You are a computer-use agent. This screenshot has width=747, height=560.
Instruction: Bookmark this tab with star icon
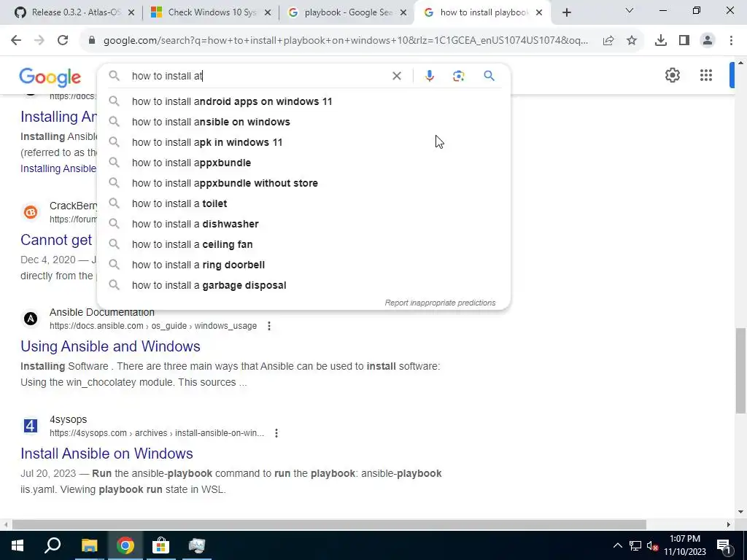[x=632, y=41]
